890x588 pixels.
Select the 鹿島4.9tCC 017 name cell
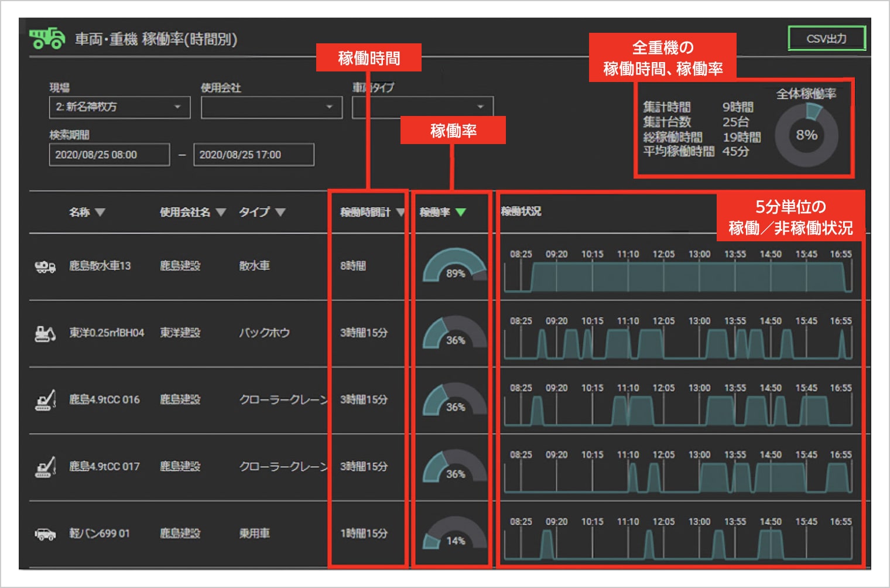pos(104,466)
